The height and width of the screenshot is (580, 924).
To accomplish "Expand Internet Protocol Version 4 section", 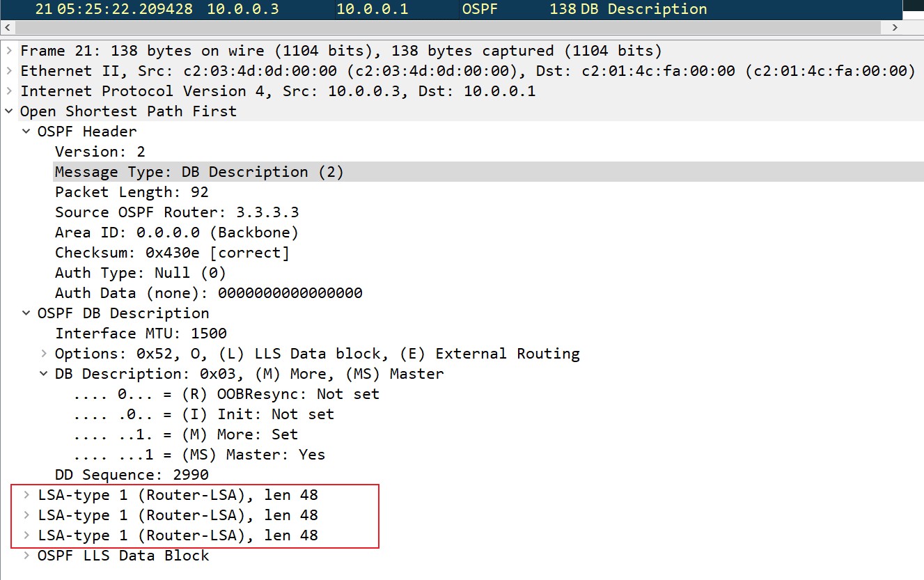I will click(9, 91).
